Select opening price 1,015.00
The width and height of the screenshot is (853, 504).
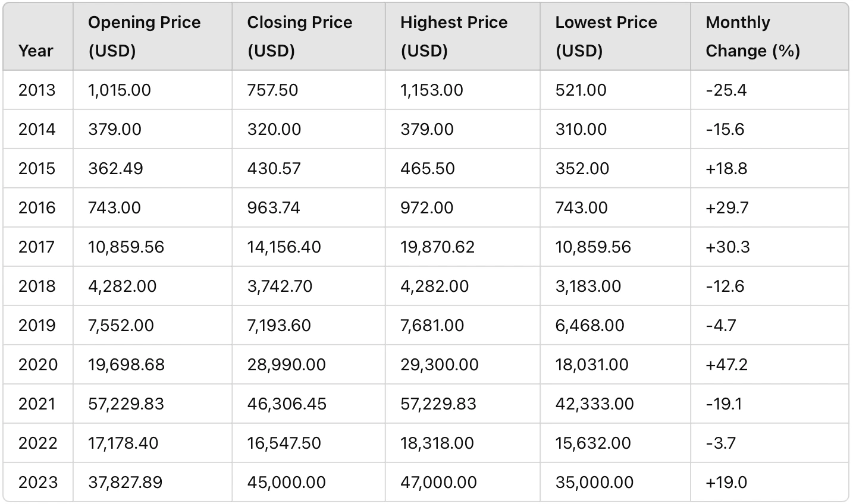tap(120, 90)
